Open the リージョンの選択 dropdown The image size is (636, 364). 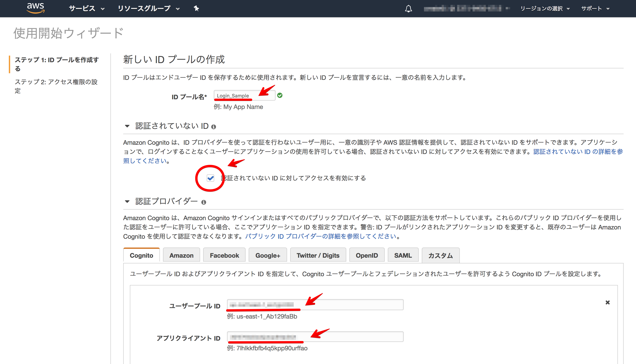tap(545, 9)
